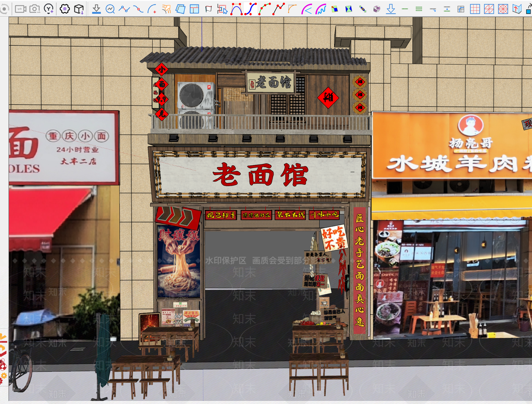Click the gray line with blue arrow icon
This screenshot has width=532, height=404.
click(433, 9)
